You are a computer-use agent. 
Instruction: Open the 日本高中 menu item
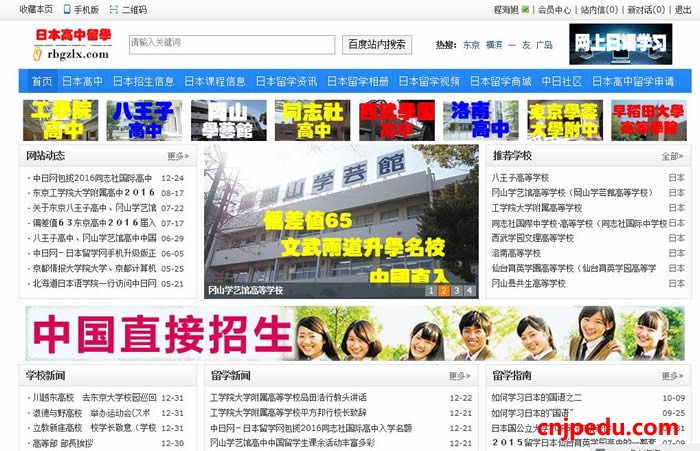pos(82,81)
